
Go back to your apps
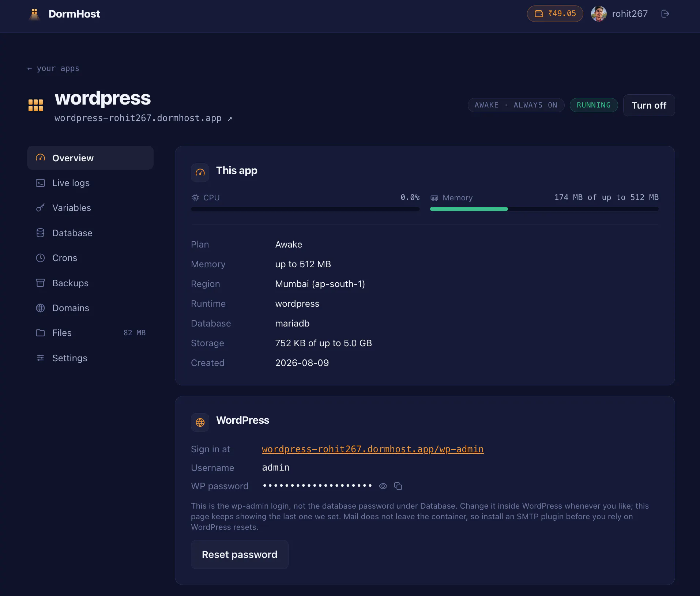(53, 68)
